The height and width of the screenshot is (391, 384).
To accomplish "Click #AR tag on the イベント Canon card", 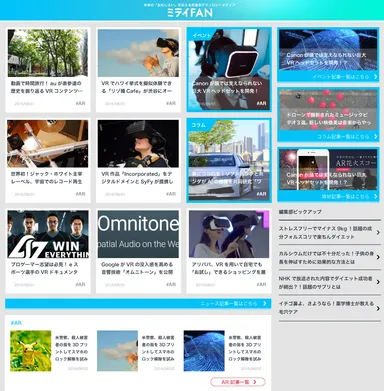I will click(262, 103).
